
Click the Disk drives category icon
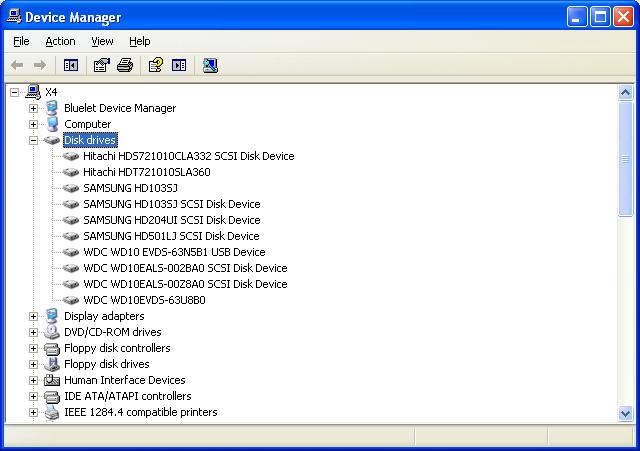(52, 140)
